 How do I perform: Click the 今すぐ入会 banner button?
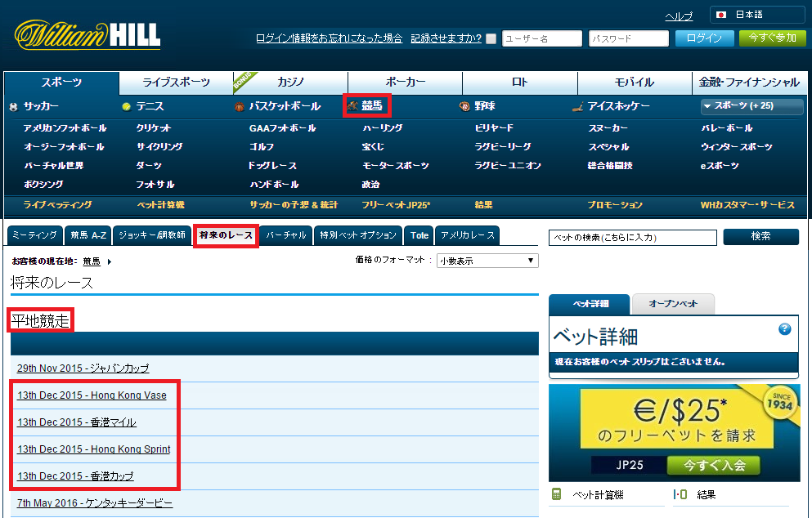tap(714, 465)
